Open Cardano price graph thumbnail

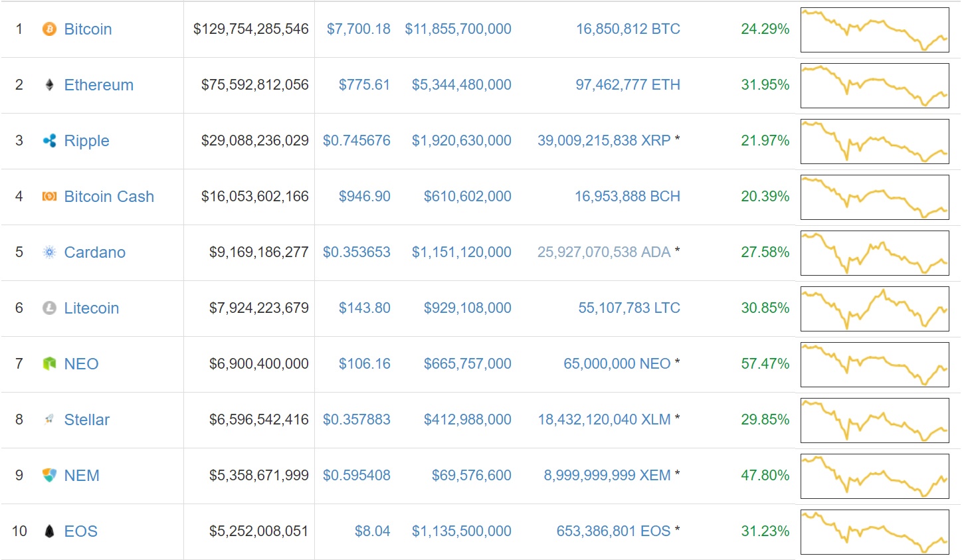[x=874, y=253]
